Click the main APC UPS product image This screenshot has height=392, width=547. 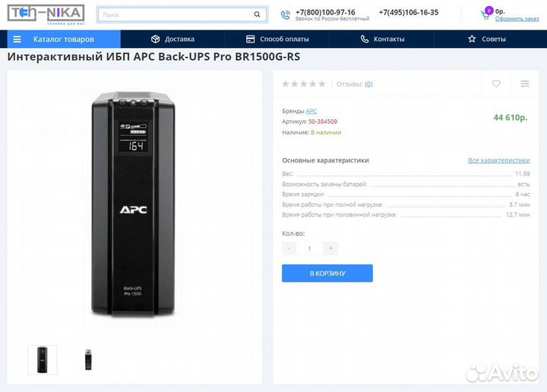[x=133, y=204]
